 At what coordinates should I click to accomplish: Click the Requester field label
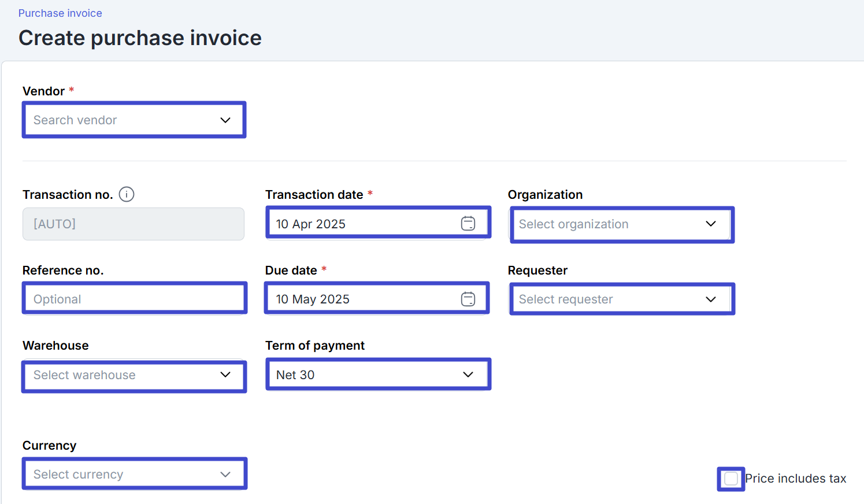coord(537,270)
